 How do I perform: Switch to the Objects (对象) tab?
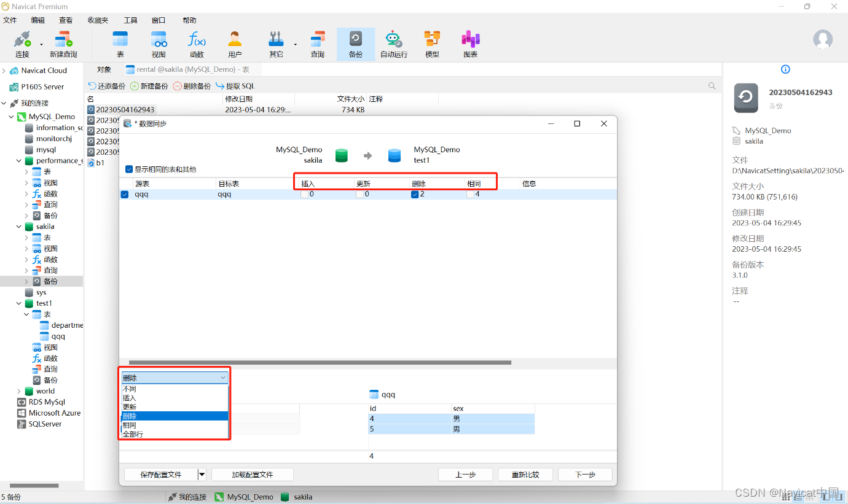tap(104, 69)
